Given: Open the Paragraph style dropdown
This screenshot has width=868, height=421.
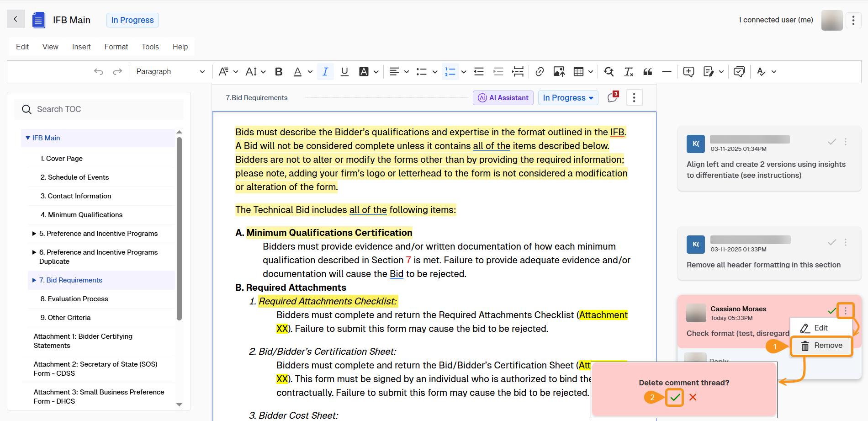Looking at the screenshot, I should 170,72.
